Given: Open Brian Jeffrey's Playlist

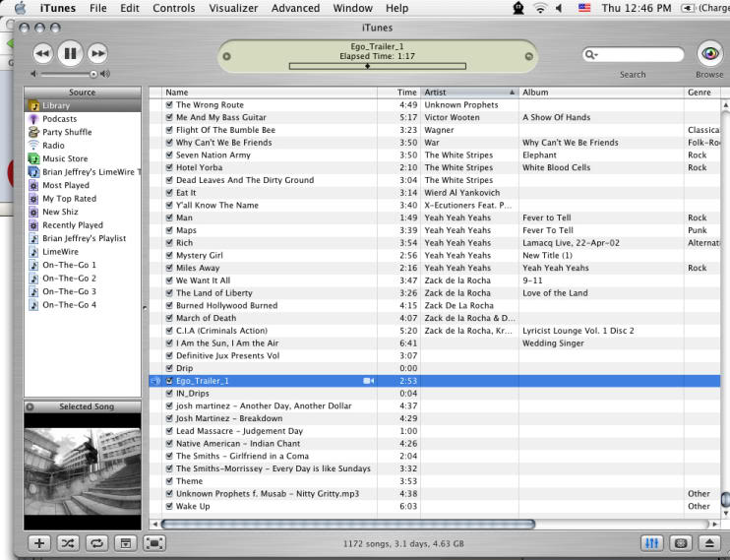Looking at the screenshot, I should [83, 238].
